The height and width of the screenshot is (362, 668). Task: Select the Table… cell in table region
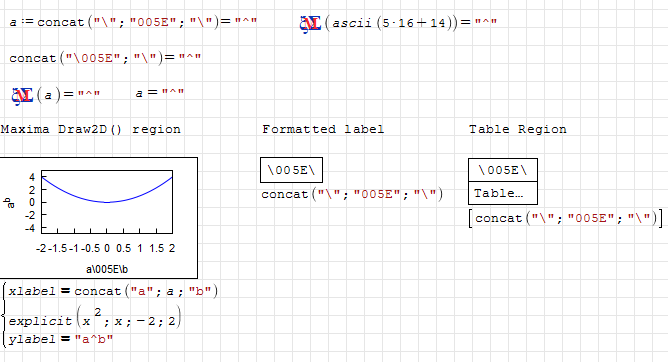click(503, 193)
